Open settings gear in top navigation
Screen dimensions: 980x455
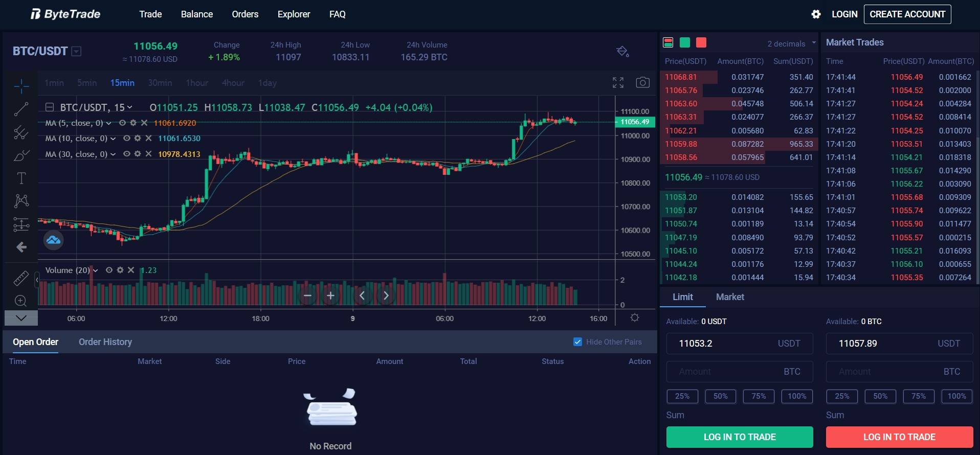pos(816,14)
